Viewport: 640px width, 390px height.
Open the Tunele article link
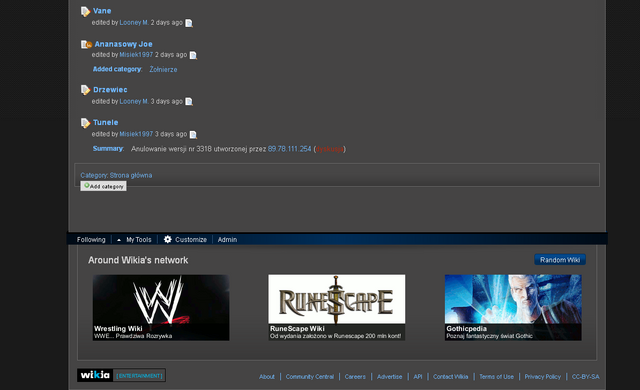click(106, 122)
